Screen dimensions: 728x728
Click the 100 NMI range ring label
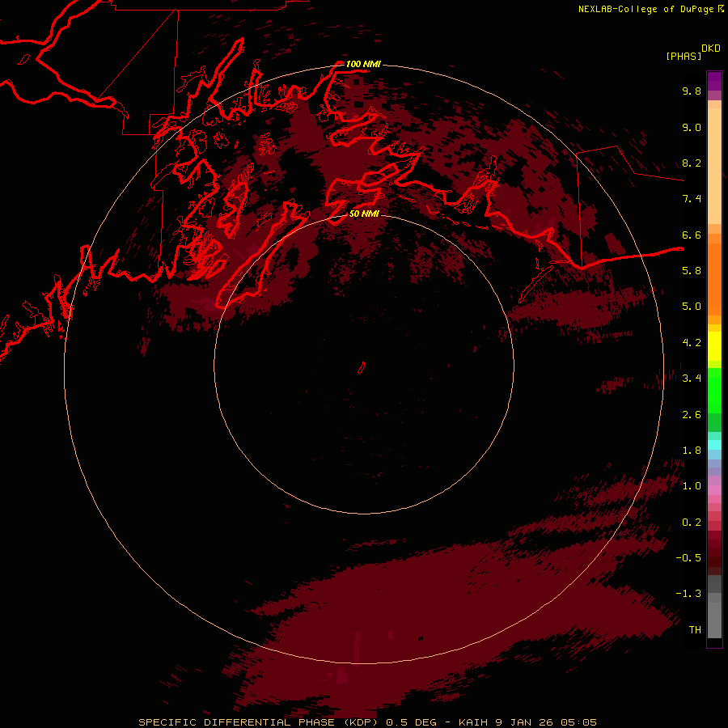pyautogui.click(x=362, y=64)
